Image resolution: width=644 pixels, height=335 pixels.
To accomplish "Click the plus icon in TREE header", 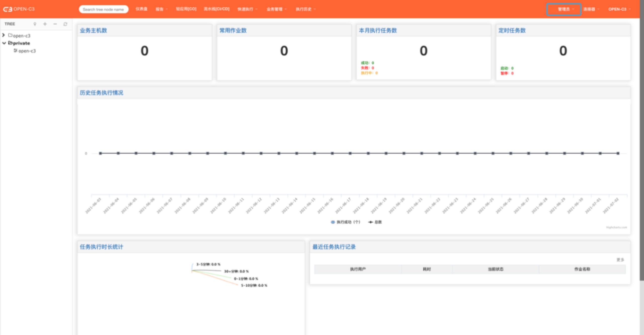I will point(45,24).
